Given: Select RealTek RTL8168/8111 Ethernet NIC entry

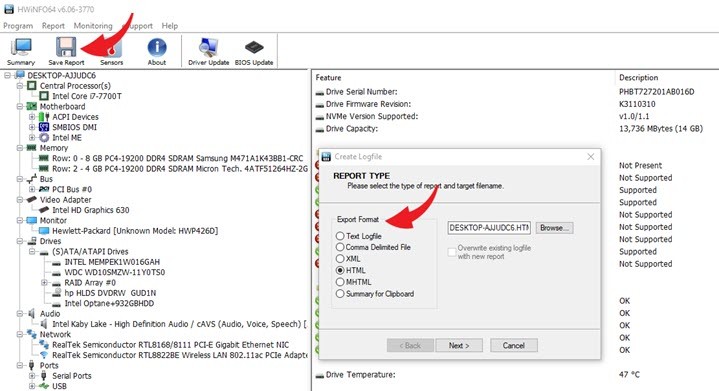Looking at the screenshot, I should click(x=171, y=345).
